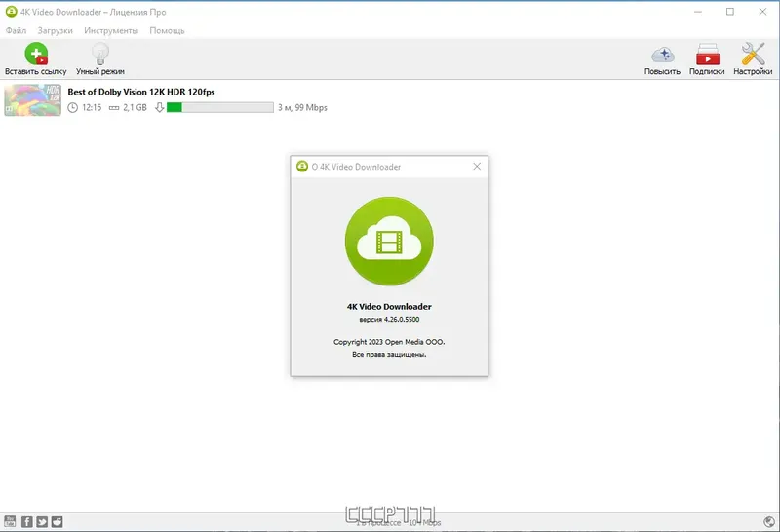Close the О 4K Video Downloader dialog
Screen dimensions: 780x532
[477, 166]
